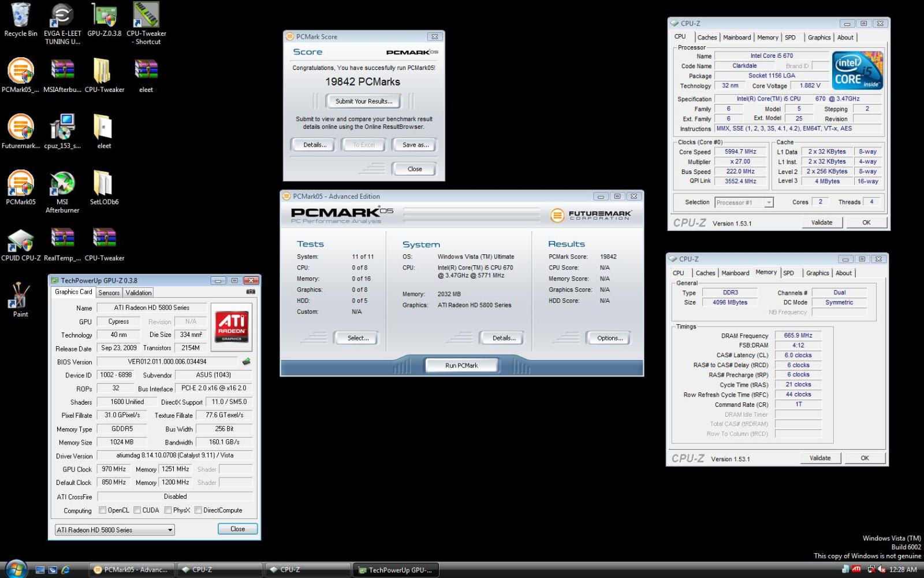Switch to TechPowerUp GPU-... taskbar button
924x578 pixels.
click(x=396, y=570)
